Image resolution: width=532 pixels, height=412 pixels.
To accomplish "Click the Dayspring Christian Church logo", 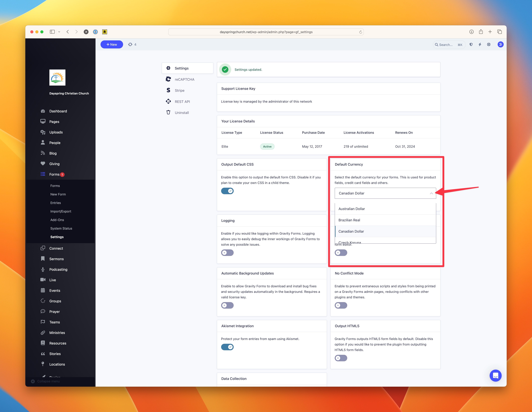I will tap(57, 78).
